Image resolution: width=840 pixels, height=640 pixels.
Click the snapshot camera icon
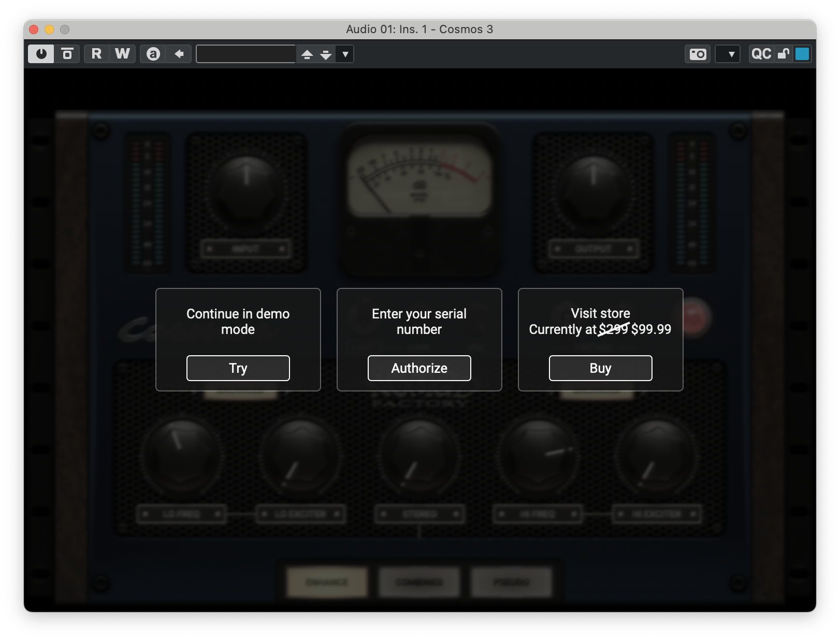coord(698,54)
